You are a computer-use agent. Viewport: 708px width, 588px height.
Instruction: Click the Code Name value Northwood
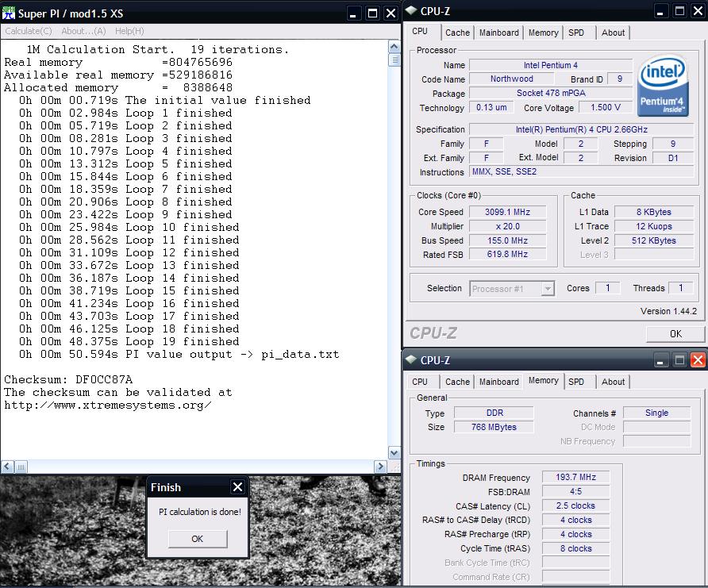tap(512, 79)
